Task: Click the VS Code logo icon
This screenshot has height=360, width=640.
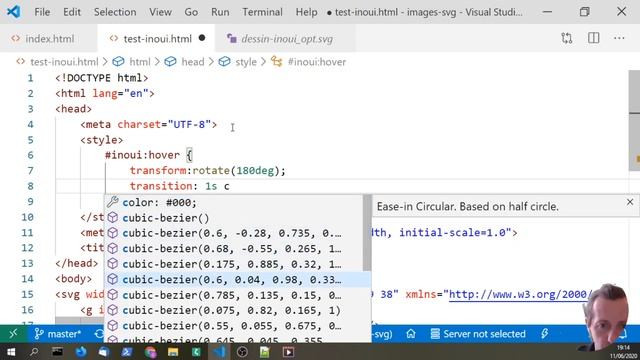Action: tap(13, 11)
